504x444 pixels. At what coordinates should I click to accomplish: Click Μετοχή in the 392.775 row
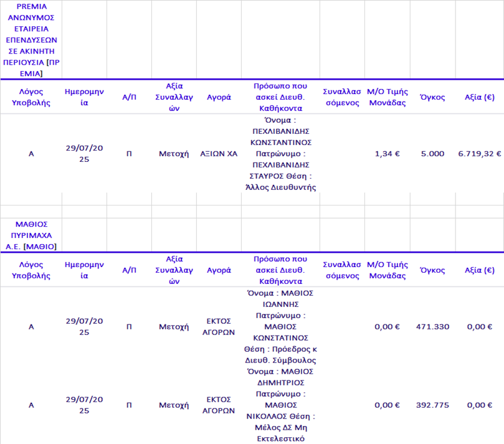point(174,405)
